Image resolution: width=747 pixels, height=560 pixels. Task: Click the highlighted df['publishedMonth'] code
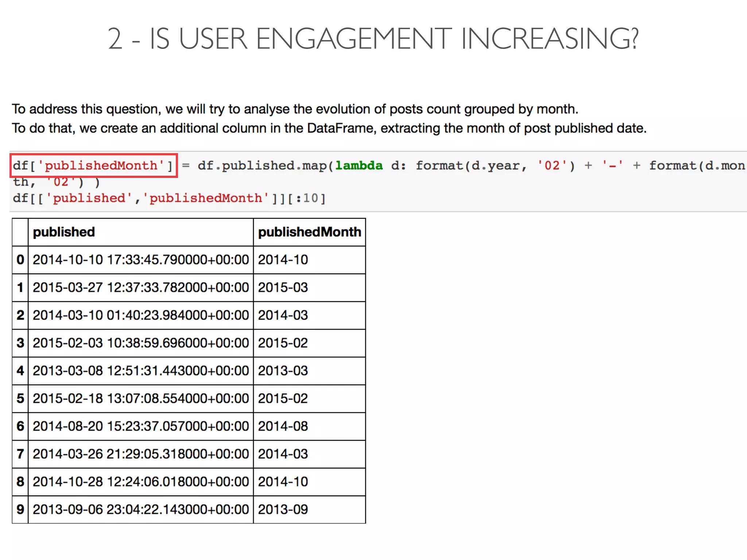coord(93,166)
